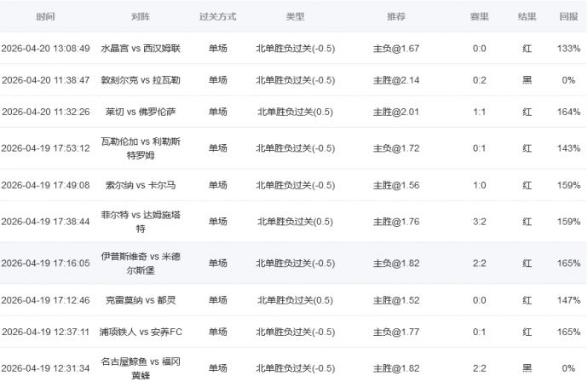Viewport: 588px width, 382px height.
Task: Click the 对阵 column header
Action: (x=141, y=17)
